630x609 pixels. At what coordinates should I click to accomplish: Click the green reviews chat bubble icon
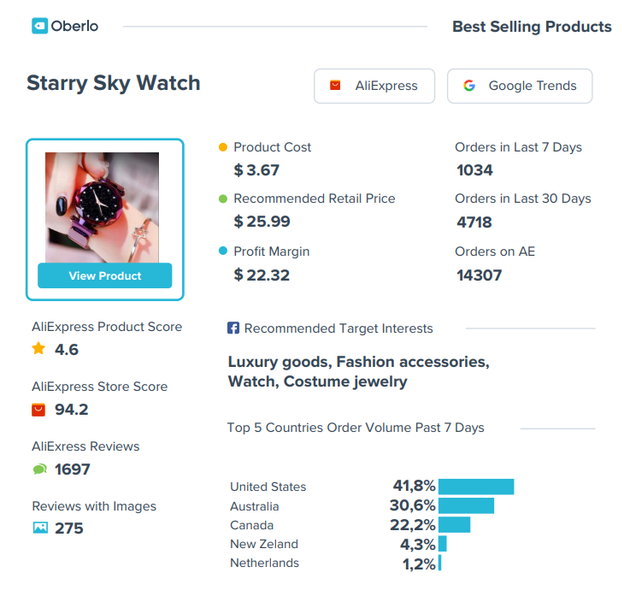pyautogui.click(x=39, y=469)
